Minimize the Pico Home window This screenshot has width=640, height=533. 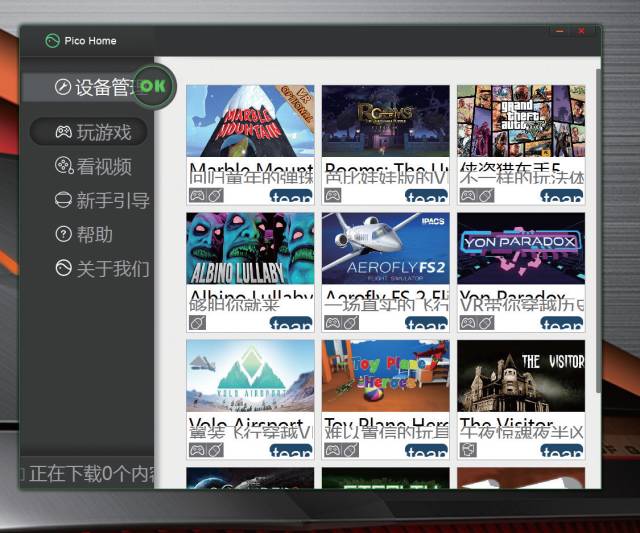coord(560,31)
